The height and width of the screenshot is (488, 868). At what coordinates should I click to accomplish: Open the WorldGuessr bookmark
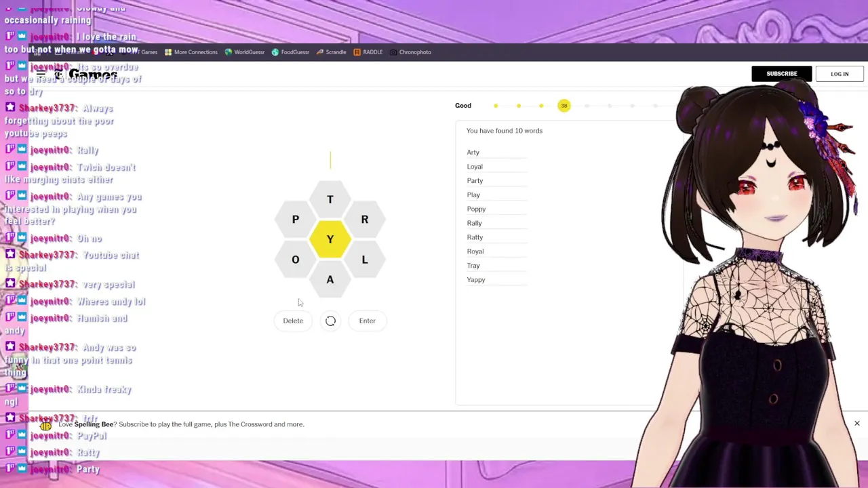click(245, 52)
